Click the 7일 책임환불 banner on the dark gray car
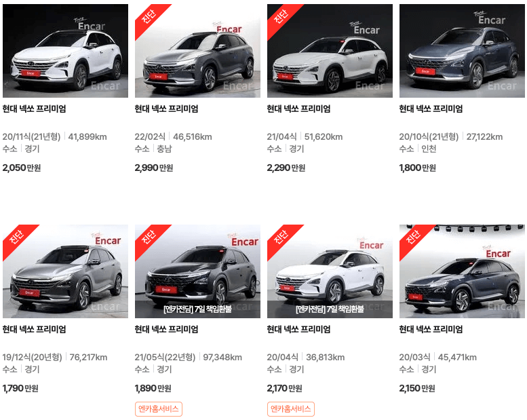This screenshot has width=527, height=420. click(x=197, y=309)
